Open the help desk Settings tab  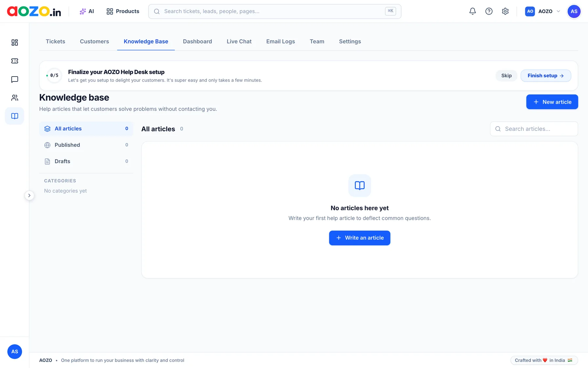click(x=350, y=42)
